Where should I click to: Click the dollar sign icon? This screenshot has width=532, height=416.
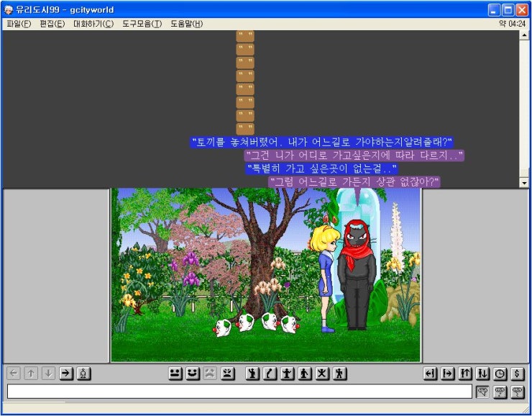tap(518, 374)
